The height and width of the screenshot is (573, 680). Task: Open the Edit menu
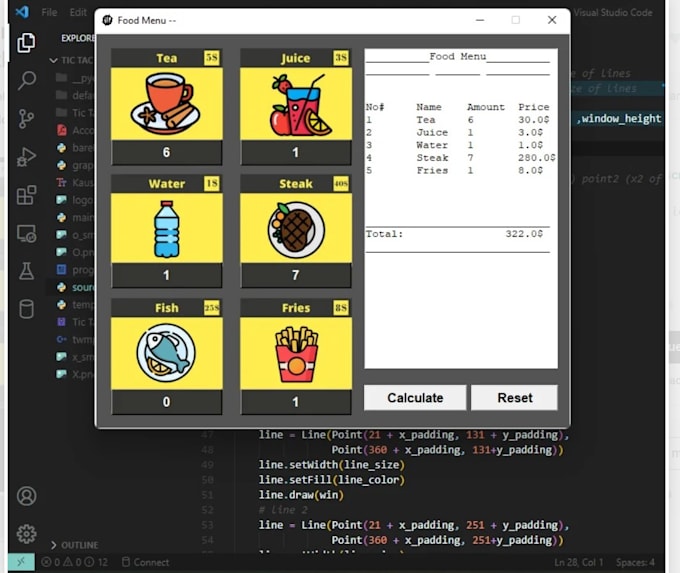coord(78,13)
